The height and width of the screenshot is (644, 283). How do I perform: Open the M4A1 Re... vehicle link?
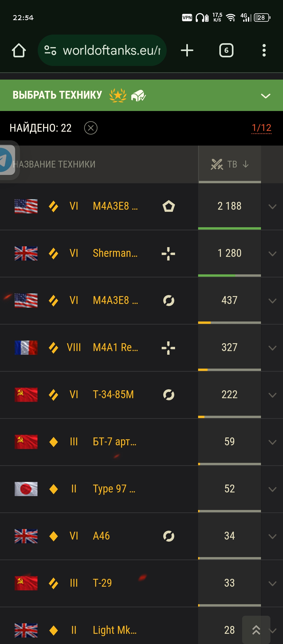(x=115, y=347)
